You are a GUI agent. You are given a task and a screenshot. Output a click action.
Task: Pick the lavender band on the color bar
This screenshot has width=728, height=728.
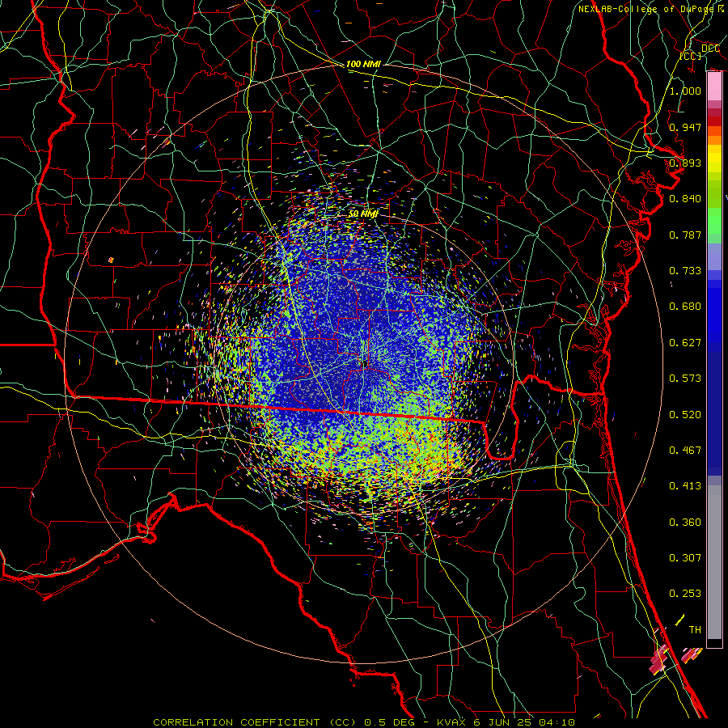coord(714,256)
